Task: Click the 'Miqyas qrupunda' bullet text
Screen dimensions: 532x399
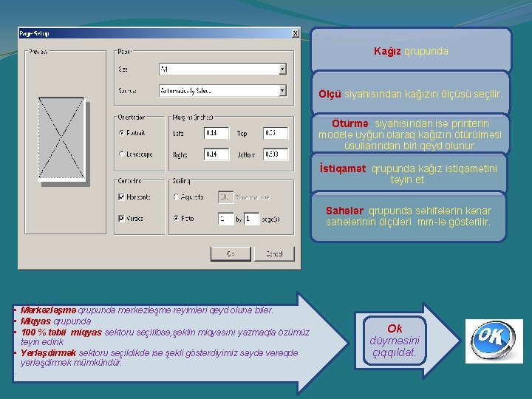Action: tap(55, 321)
